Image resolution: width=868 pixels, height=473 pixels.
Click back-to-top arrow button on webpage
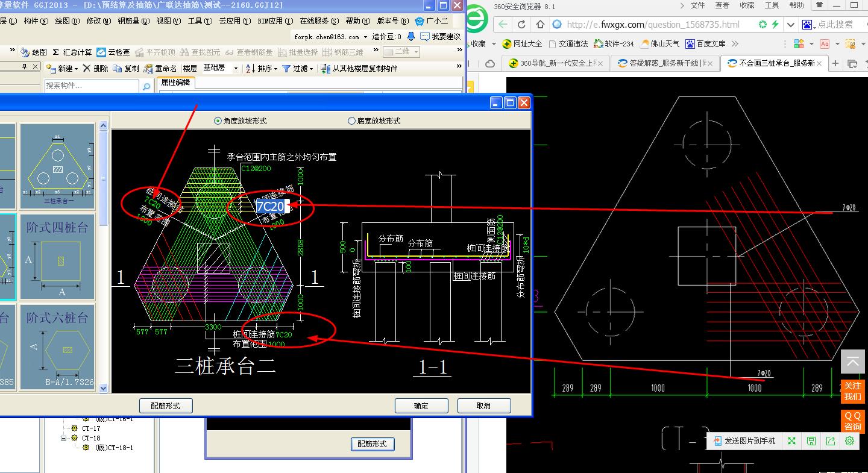coord(853,362)
